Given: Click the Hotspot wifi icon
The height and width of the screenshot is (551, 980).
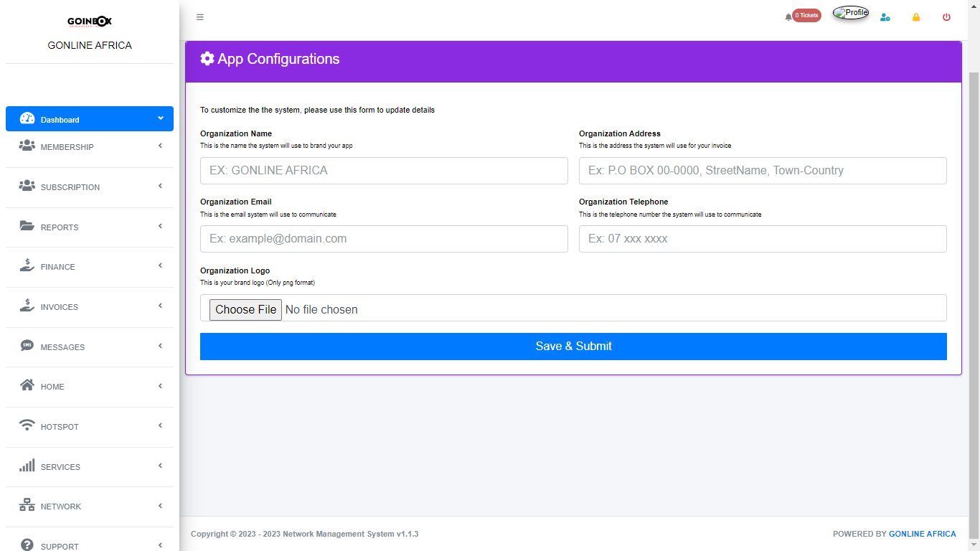Looking at the screenshot, I should pyautogui.click(x=27, y=425).
